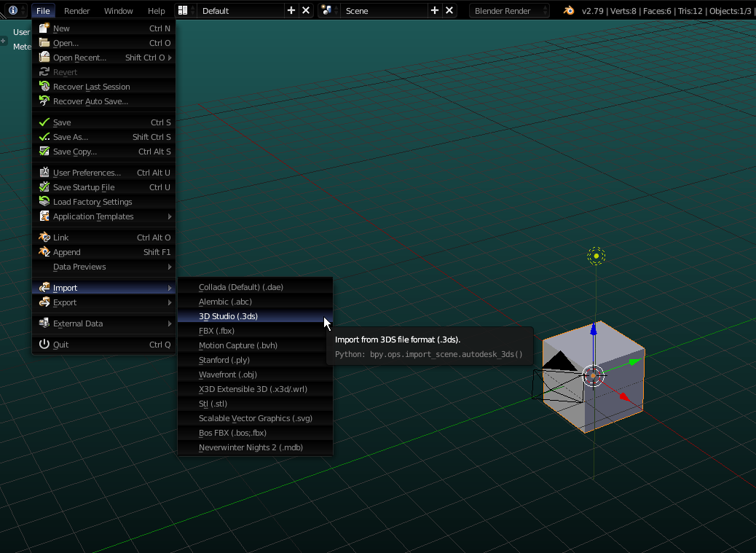The height and width of the screenshot is (553, 756).
Task: Open the Blender Render engine dropdown
Action: pyautogui.click(x=510, y=11)
